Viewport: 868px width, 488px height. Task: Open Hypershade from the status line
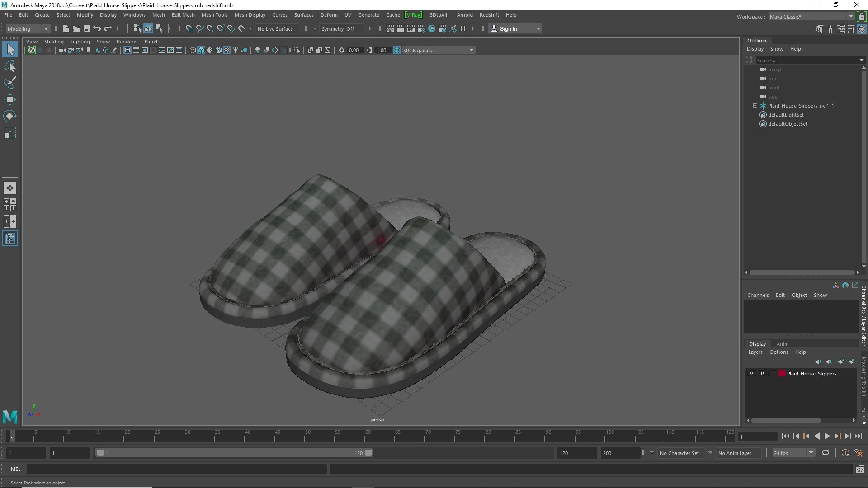point(432,28)
